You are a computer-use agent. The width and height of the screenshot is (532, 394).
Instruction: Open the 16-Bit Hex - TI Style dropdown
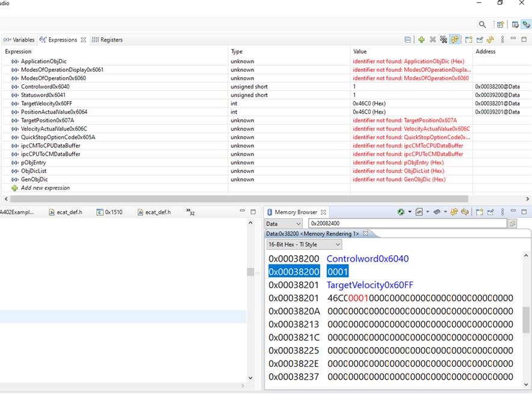304,244
